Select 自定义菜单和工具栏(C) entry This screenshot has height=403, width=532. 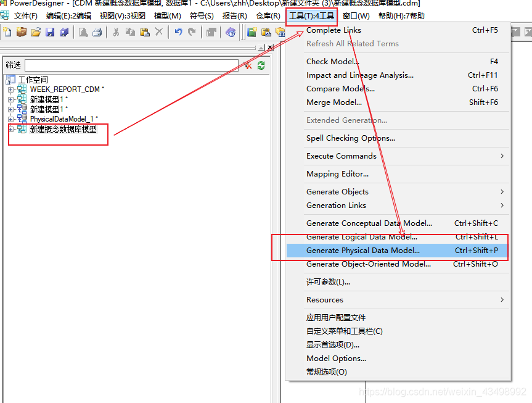pos(397,331)
